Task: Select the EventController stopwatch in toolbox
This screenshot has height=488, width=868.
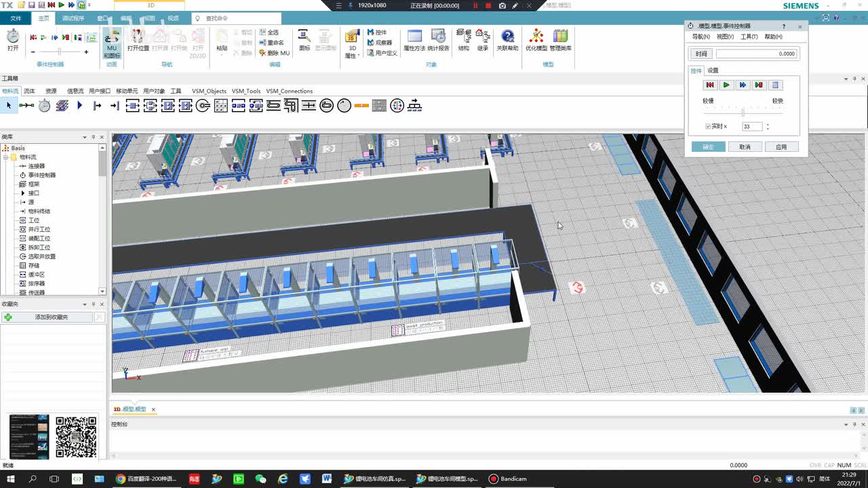Action: click(44, 106)
